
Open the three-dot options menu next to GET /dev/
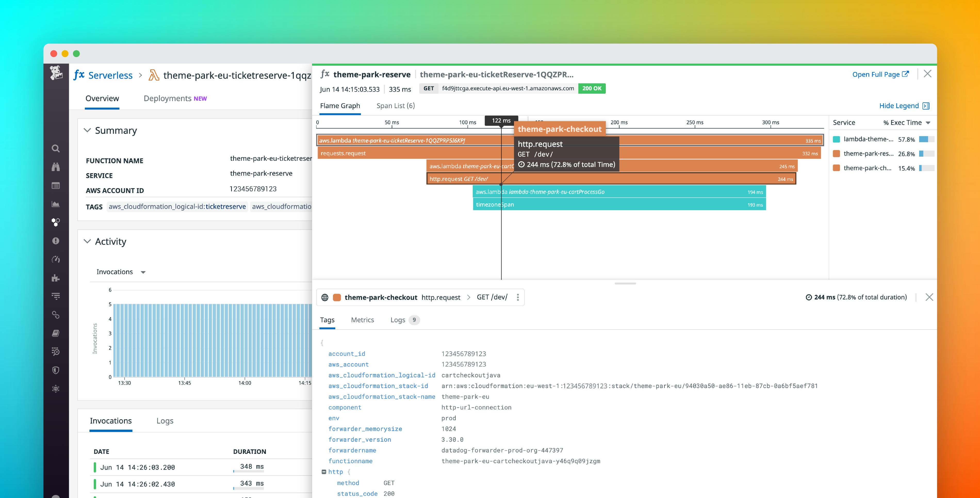[x=517, y=297]
